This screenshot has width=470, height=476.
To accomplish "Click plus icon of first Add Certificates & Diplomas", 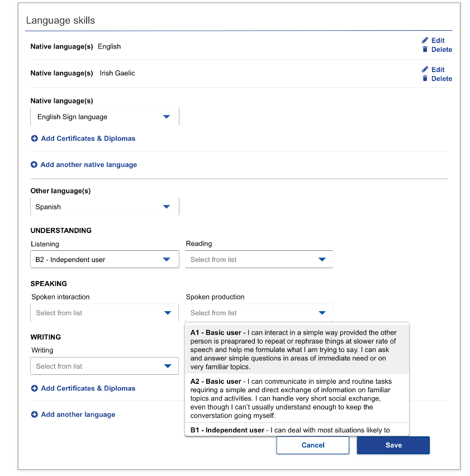I will (34, 139).
